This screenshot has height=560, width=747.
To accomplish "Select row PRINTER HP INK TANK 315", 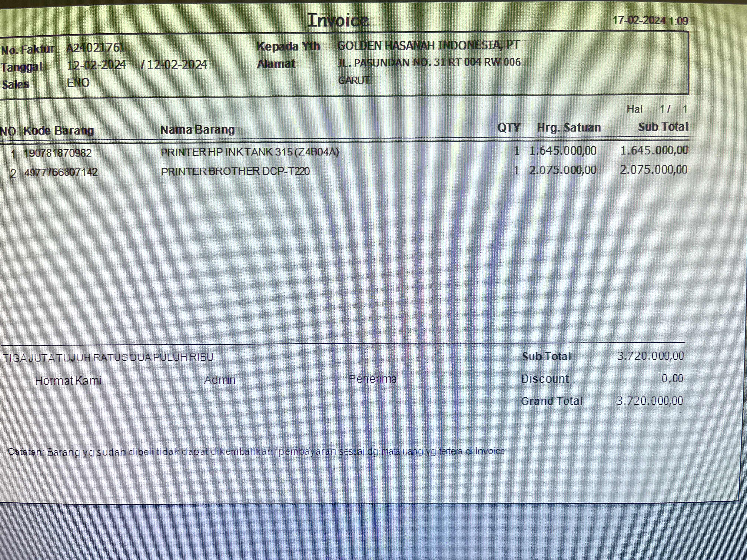I will [x=250, y=152].
